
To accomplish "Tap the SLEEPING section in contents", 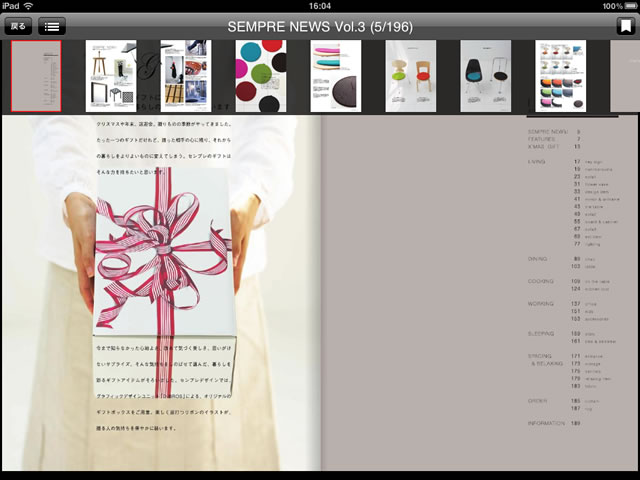I will (x=541, y=333).
